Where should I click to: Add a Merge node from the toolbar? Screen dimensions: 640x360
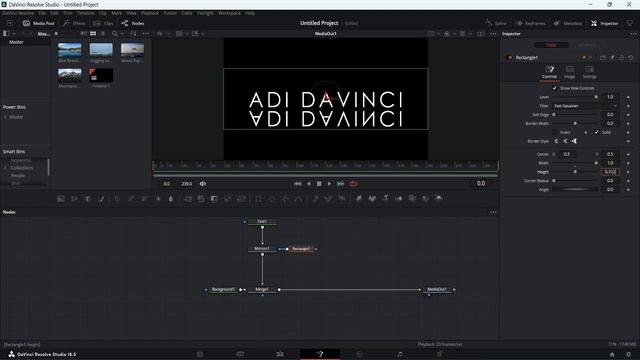click(188, 199)
